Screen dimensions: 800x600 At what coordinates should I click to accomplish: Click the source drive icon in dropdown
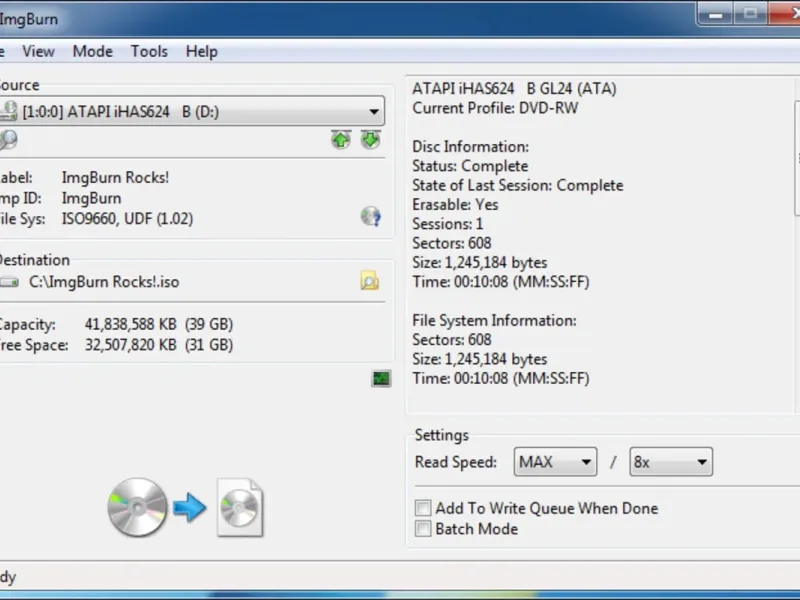[x=8, y=112]
